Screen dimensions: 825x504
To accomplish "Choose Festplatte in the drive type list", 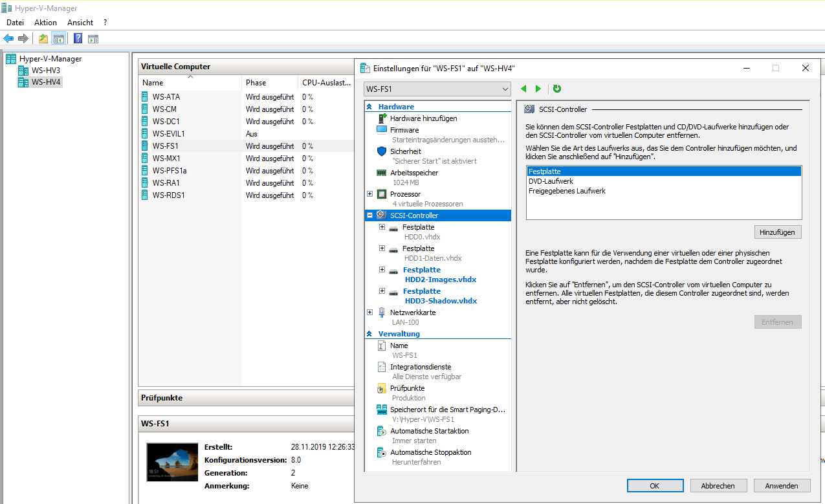I will [664, 171].
